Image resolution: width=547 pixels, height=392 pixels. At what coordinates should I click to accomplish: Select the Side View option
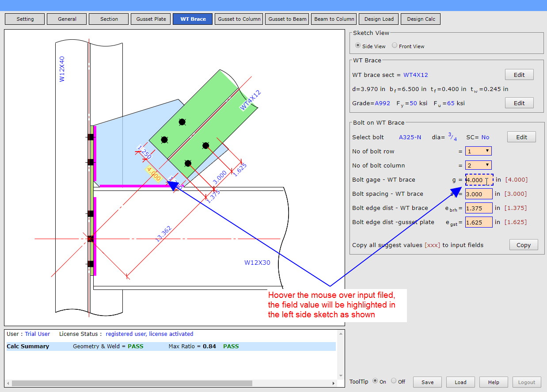click(x=357, y=45)
